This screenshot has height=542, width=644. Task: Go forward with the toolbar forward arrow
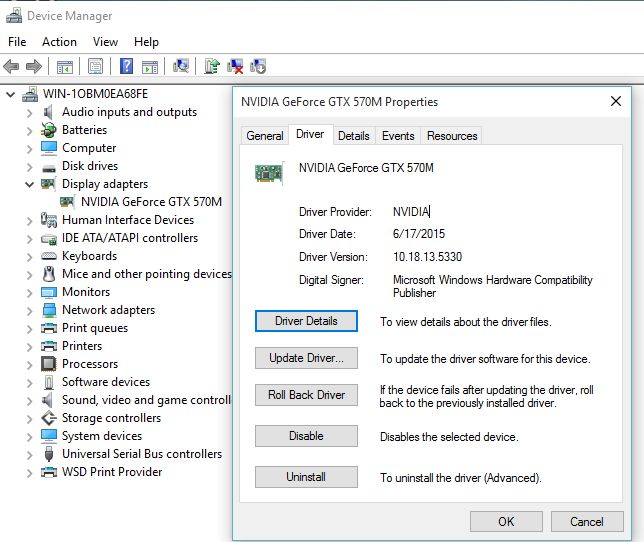click(x=34, y=66)
